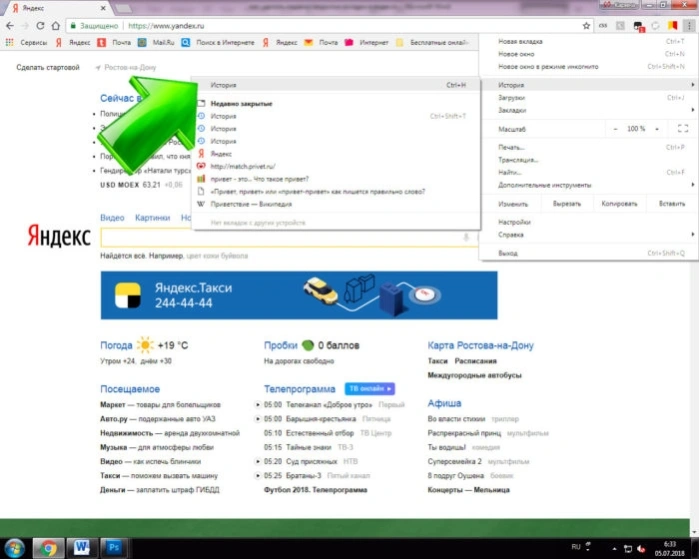Click the browser reload button
Image resolution: width=699 pixels, height=559 pixels.
coord(40,26)
